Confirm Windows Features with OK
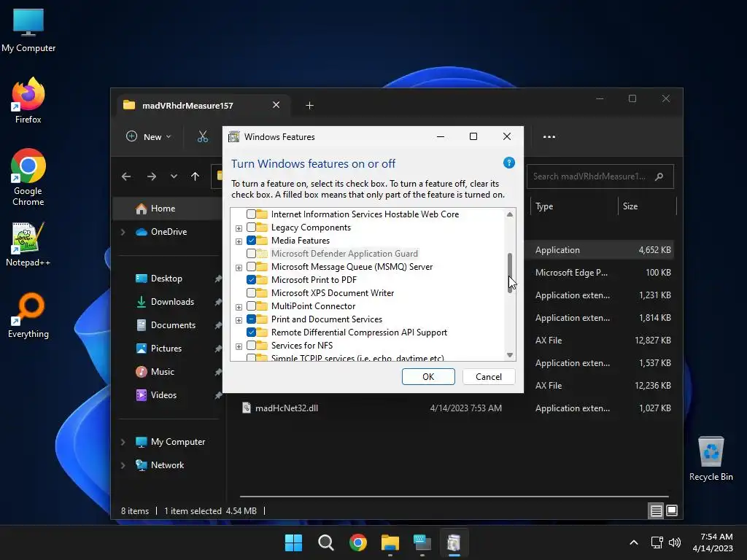Image resolution: width=747 pixels, height=560 pixels. pos(428,377)
